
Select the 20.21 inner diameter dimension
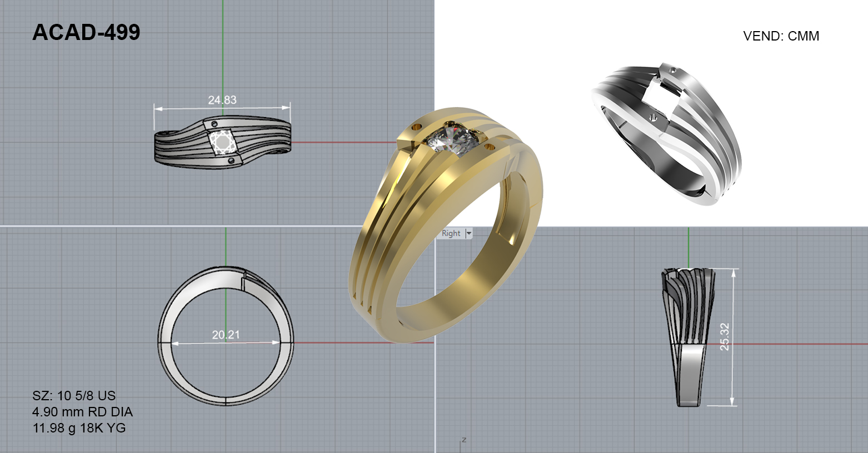pyautogui.click(x=226, y=335)
